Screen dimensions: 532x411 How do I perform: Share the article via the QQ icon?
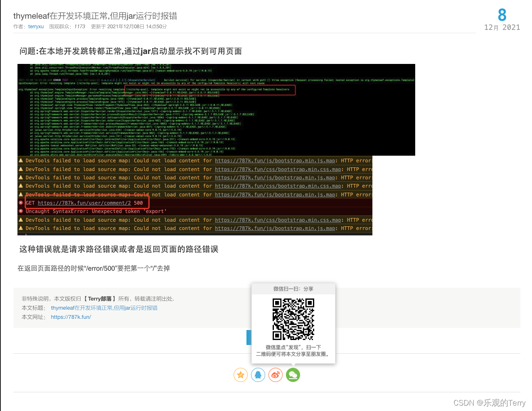pos(258,375)
